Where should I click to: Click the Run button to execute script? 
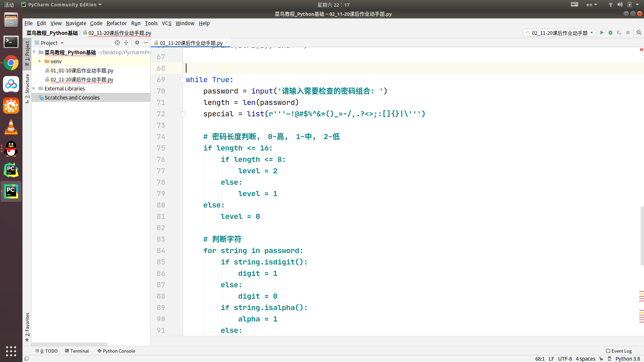pyautogui.click(x=602, y=32)
